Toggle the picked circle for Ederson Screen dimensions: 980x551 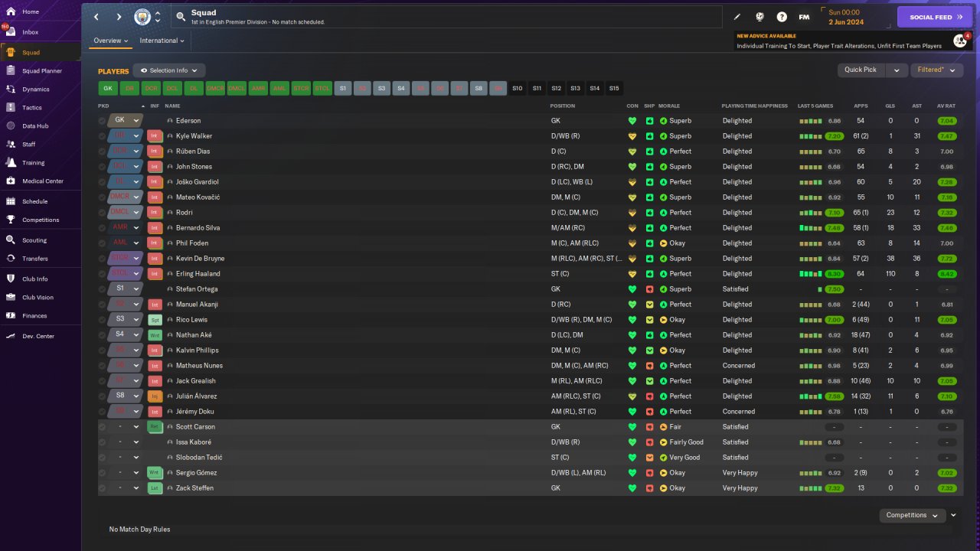point(102,121)
